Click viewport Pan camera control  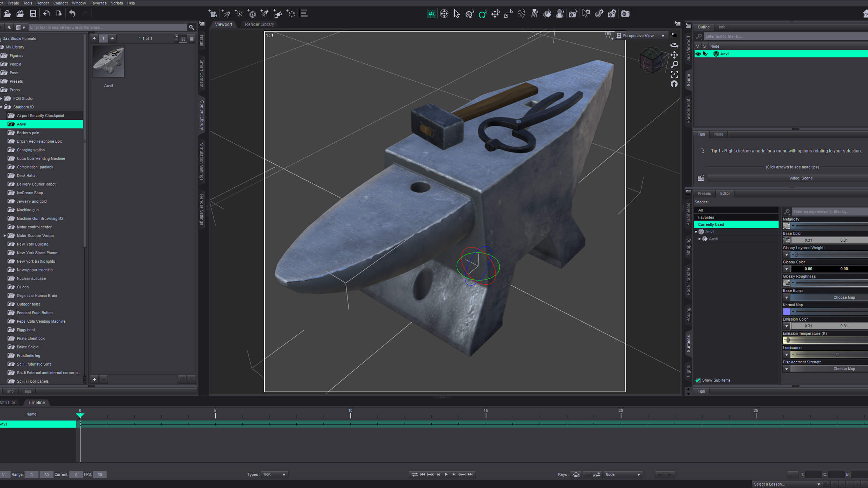point(674,55)
